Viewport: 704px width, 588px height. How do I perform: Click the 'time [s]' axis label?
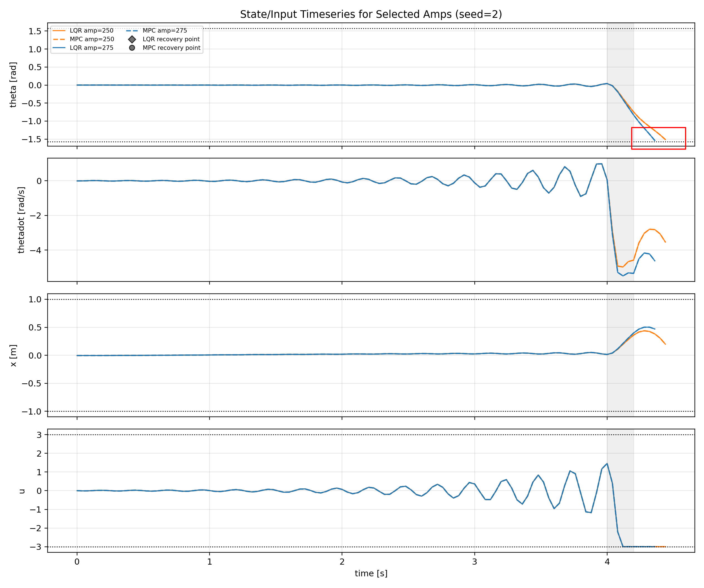(371, 573)
